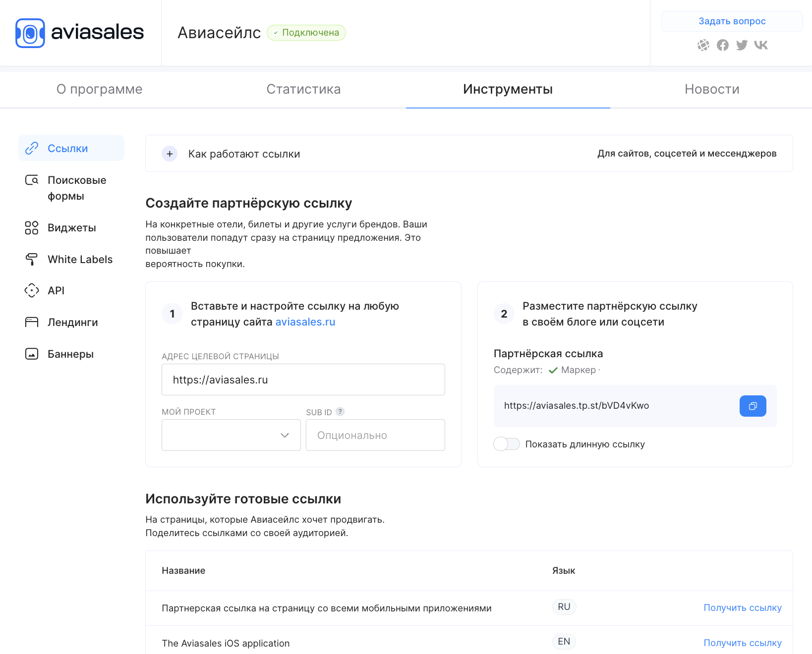Screen dimensions: 812x654
Task: Click the landing page icon beside Лендинги
Action: (32, 323)
